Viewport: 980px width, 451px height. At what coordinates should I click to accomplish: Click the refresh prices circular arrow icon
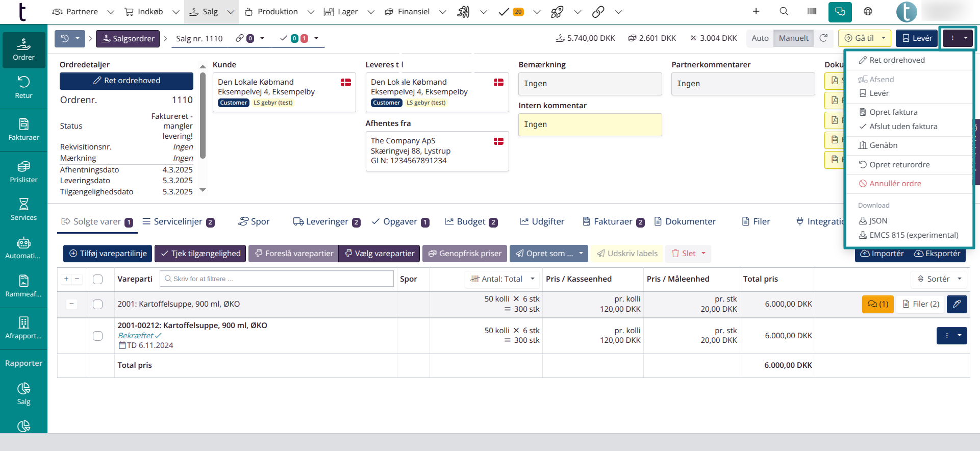coord(823,38)
